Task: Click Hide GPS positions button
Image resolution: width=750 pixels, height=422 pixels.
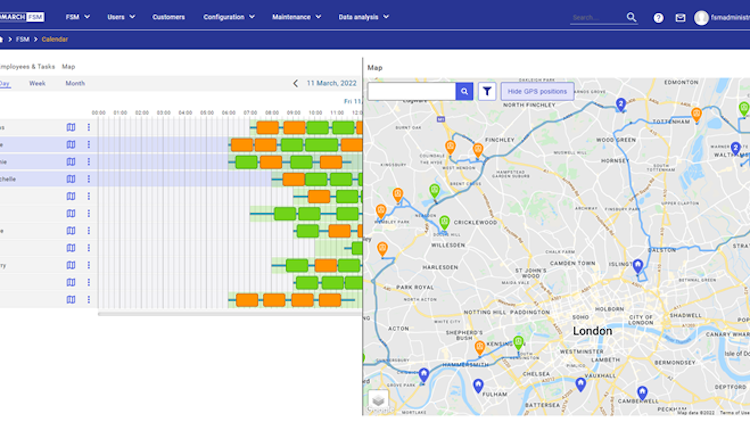Action: 537,91
